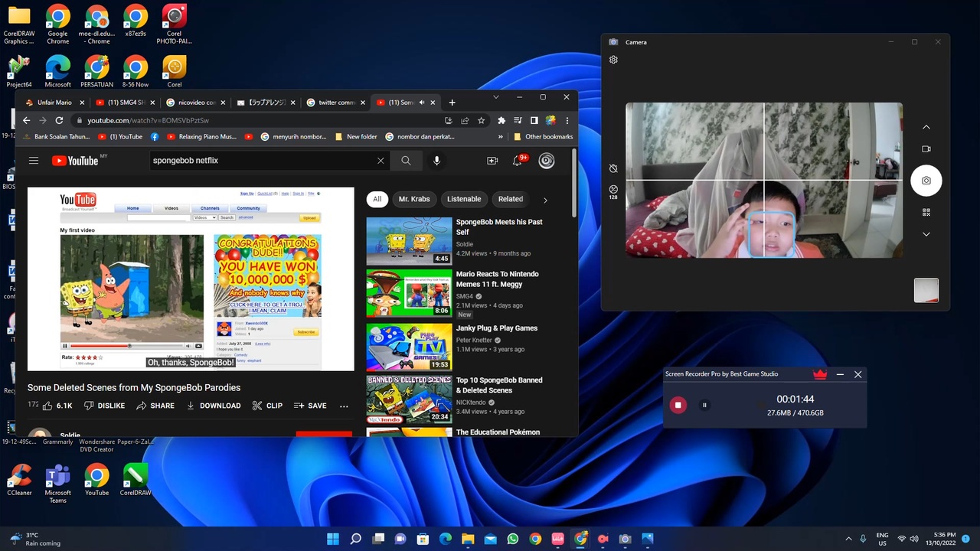Pause the screen recording
The height and width of the screenshot is (551, 980).
704,405
